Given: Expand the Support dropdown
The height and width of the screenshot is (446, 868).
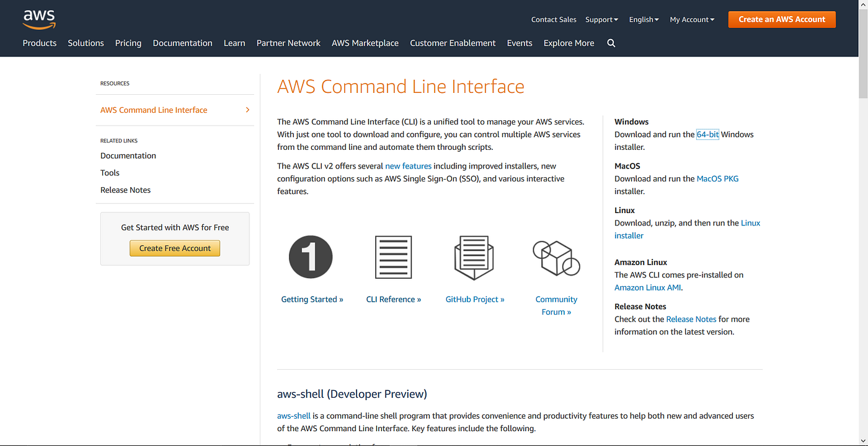Looking at the screenshot, I should 601,20.
